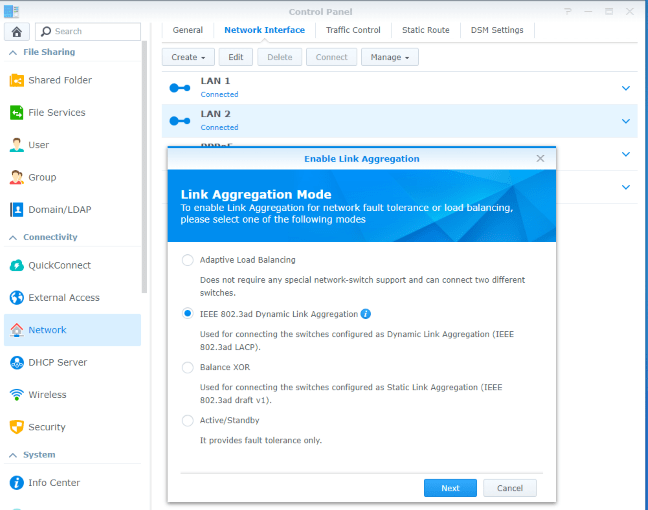Choose Active/Standby mode
Screen dimensions: 648x510
(x=188, y=421)
